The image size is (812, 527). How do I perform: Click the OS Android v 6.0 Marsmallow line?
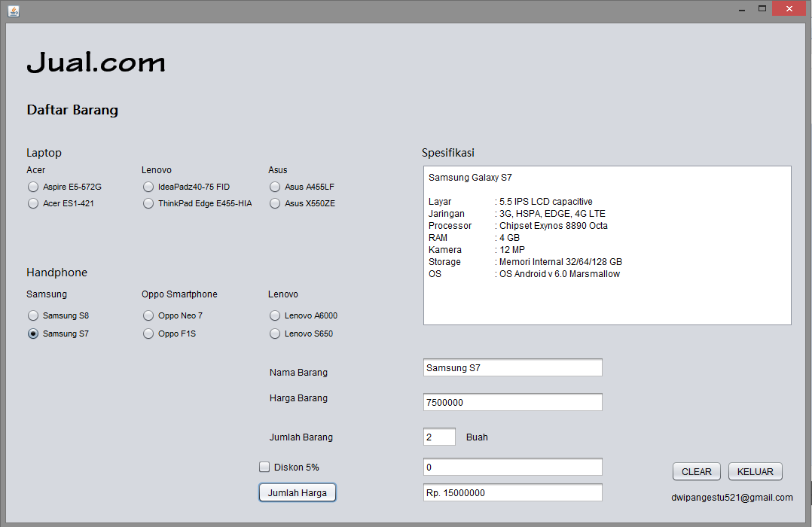(x=524, y=274)
